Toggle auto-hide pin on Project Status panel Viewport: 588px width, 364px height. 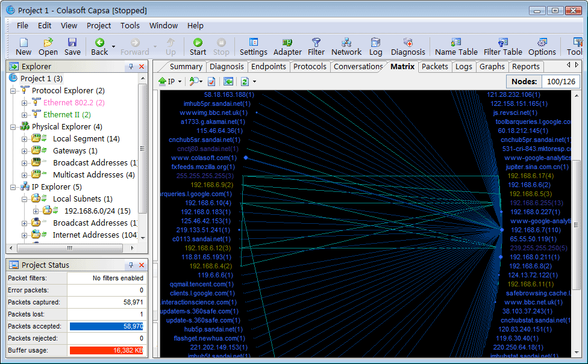coord(131,265)
